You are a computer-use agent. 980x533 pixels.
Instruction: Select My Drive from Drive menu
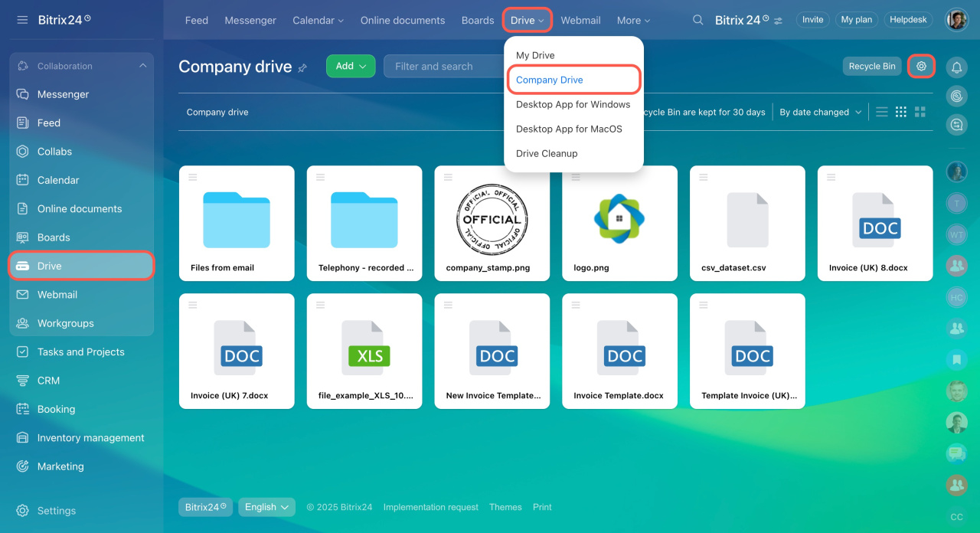[535, 55]
